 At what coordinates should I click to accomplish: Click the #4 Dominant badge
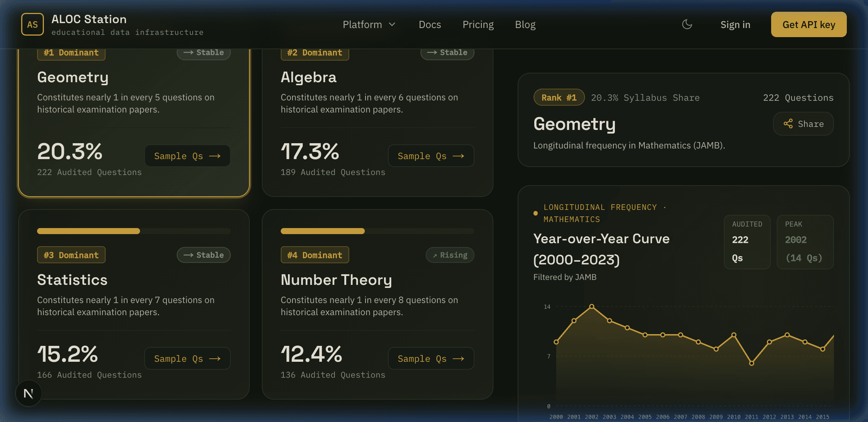point(315,255)
